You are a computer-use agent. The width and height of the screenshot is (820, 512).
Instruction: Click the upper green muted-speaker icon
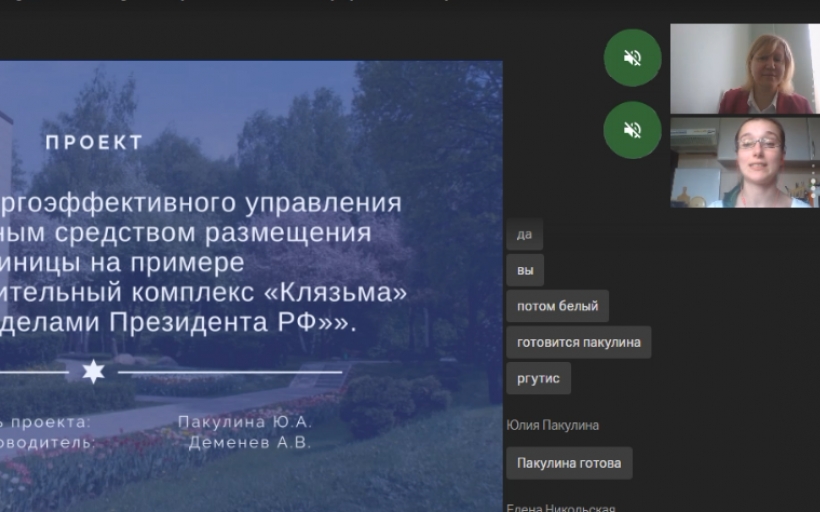point(632,58)
